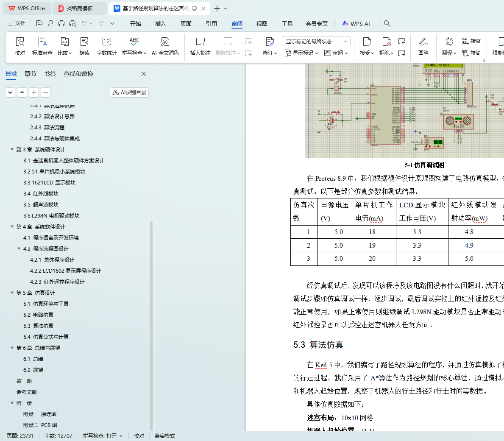Jump to 3.6 L298N 电机驱动模块 heading
The image size is (504, 441).
click(x=51, y=216)
